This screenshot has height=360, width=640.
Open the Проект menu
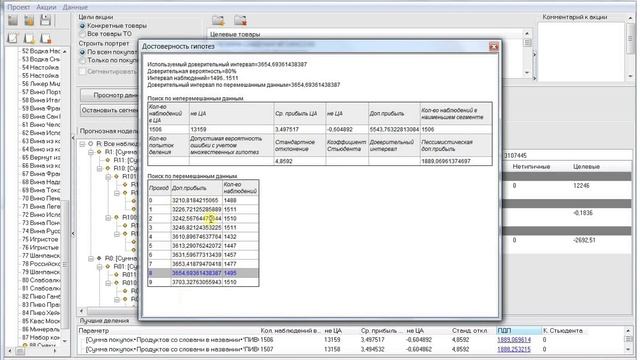19,7
